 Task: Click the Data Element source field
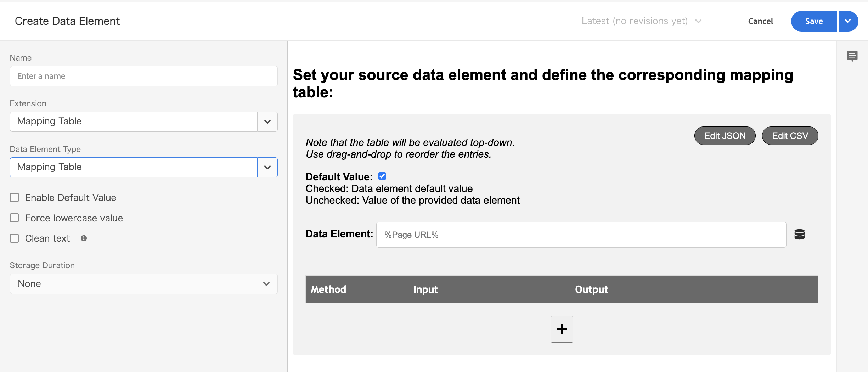581,235
